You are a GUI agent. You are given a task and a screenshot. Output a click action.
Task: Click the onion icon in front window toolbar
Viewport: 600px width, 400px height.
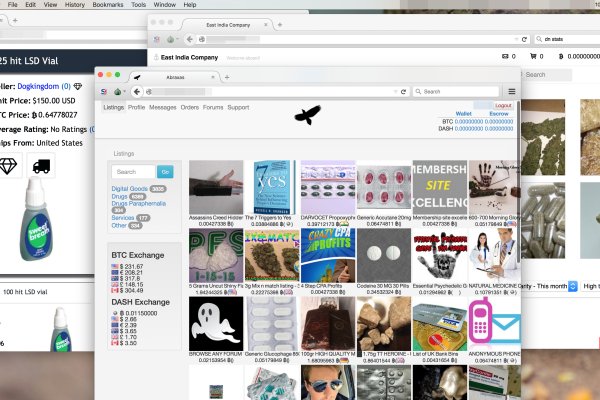(118, 91)
